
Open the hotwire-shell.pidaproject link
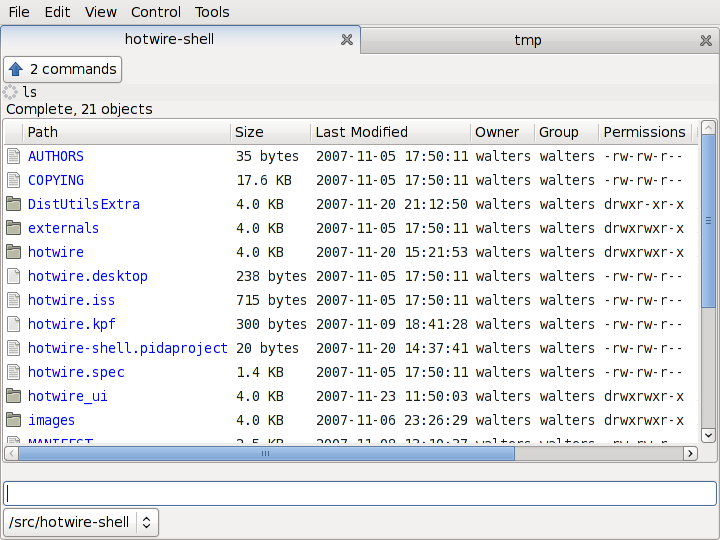(128, 348)
